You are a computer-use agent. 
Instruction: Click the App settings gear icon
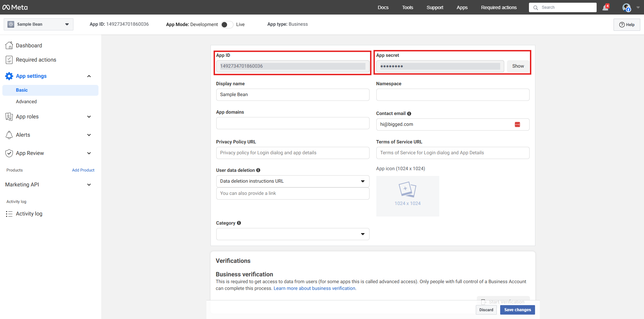coord(9,76)
